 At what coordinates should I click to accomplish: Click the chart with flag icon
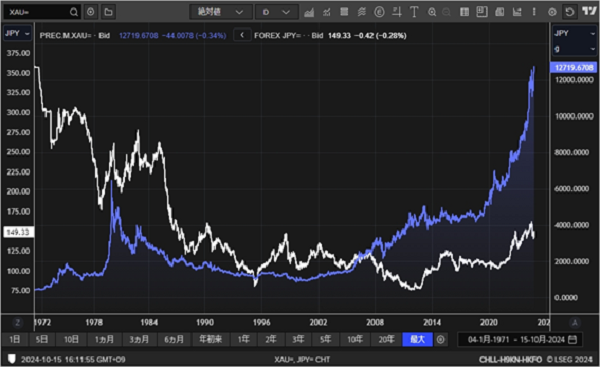pyautogui.click(x=517, y=12)
